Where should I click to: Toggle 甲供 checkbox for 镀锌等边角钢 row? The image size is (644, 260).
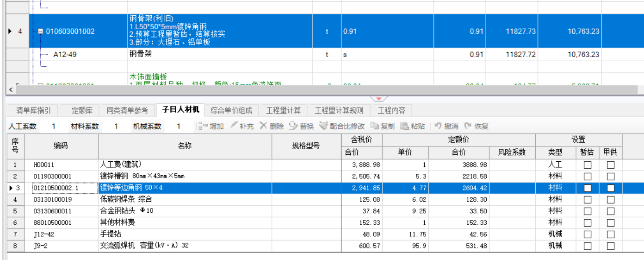(x=611, y=188)
